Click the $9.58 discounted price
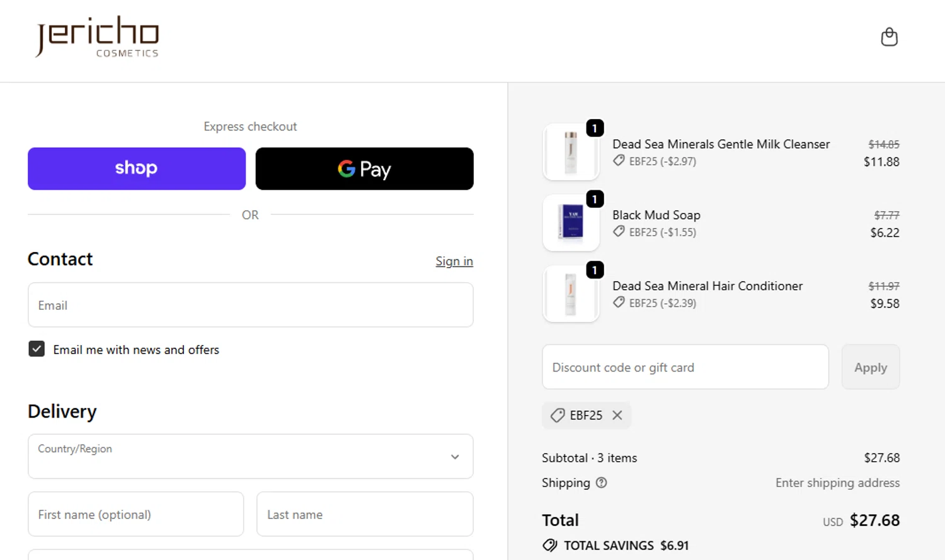This screenshot has height=560, width=945. (885, 304)
